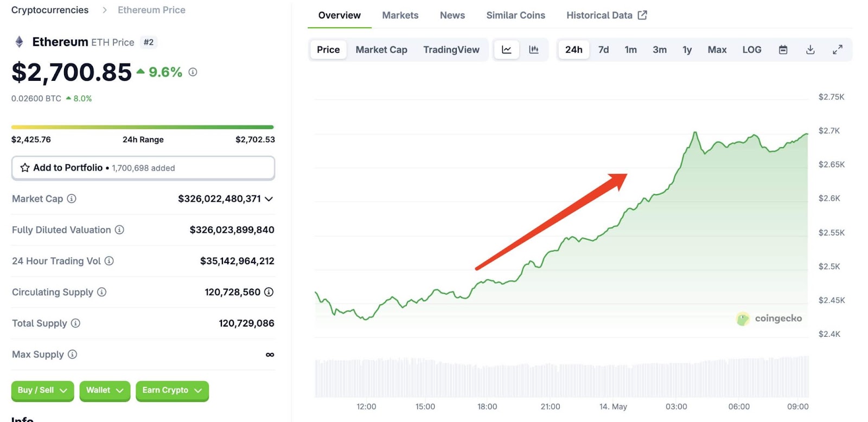Viewport: 868px width, 422px height.
Task: Open the News tab
Action: 452,15
